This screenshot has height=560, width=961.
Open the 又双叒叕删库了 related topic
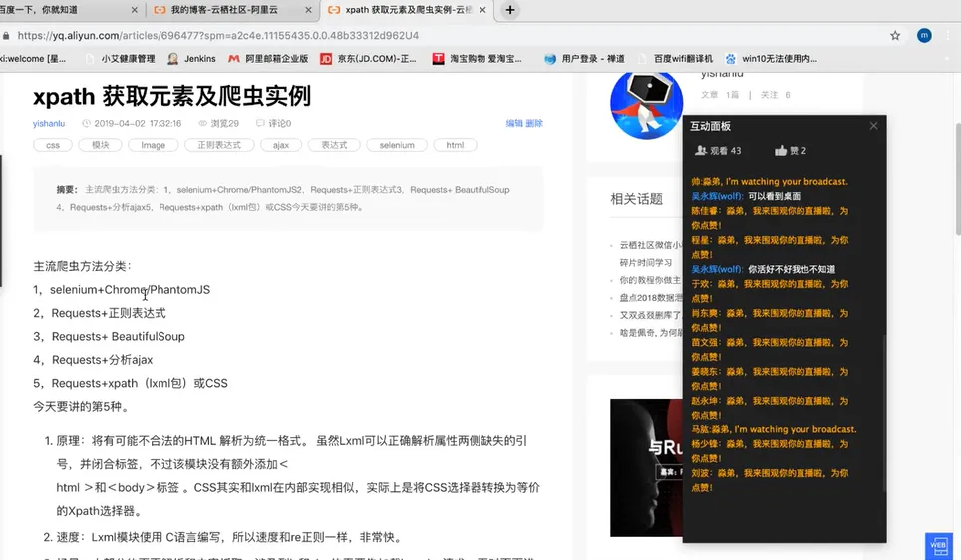(x=650, y=315)
